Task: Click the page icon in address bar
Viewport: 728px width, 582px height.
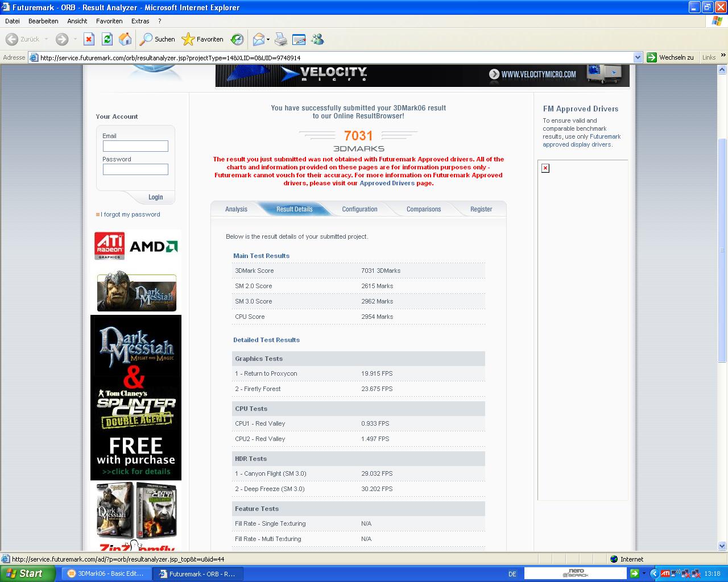Action: click(x=34, y=57)
